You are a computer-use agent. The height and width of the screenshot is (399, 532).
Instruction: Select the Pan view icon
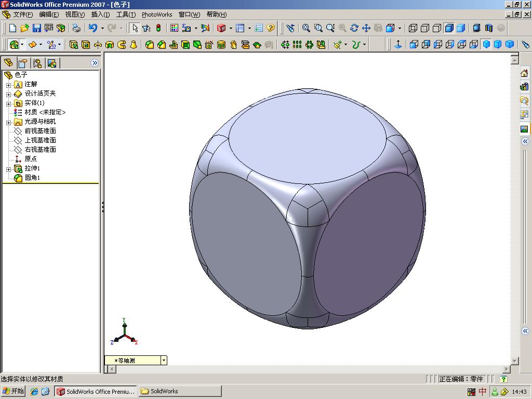[x=366, y=28]
